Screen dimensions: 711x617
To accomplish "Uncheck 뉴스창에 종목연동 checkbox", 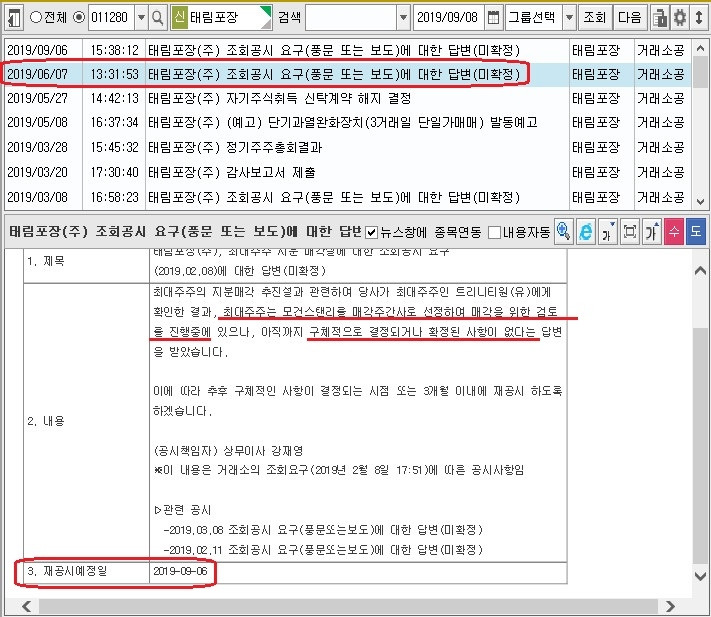I will (x=371, y=233).
